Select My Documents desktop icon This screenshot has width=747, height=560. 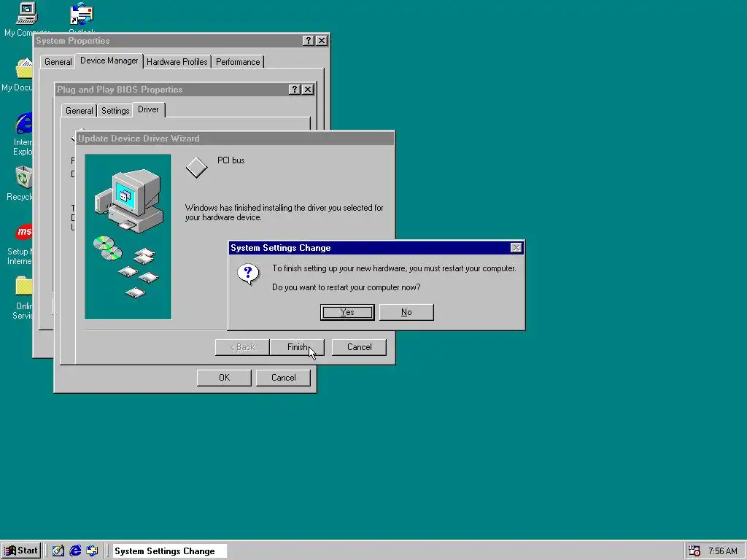[20, 75]
